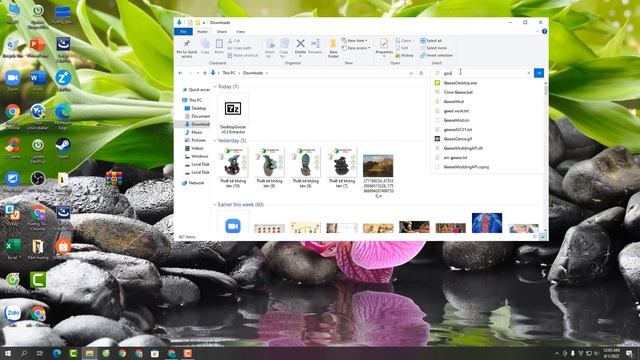Viewport: 640px width, 360px height.
Task: Open the New item dropdown
Action: tap(354, 41)
